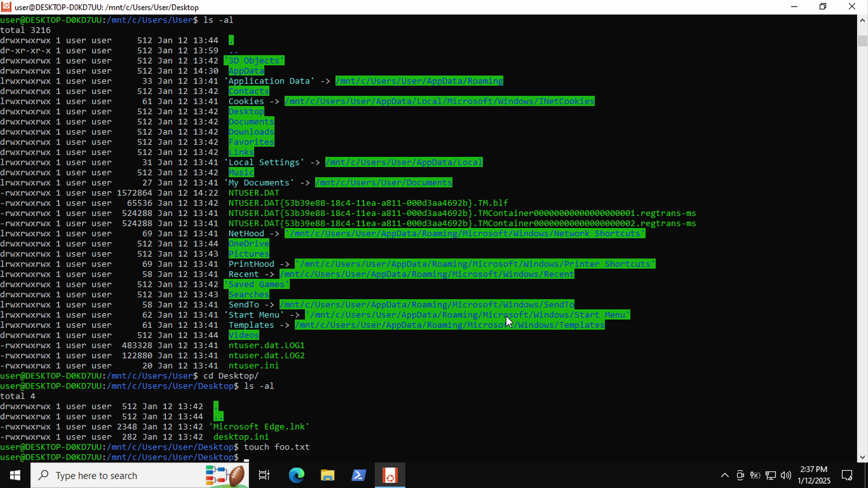Click the active Ubuntu taskbar icon

pos(390,475)
